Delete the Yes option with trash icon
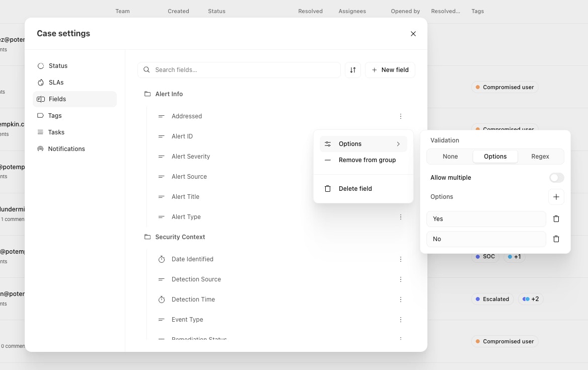Viewport: 588px width, 370px height. [556, 219]
